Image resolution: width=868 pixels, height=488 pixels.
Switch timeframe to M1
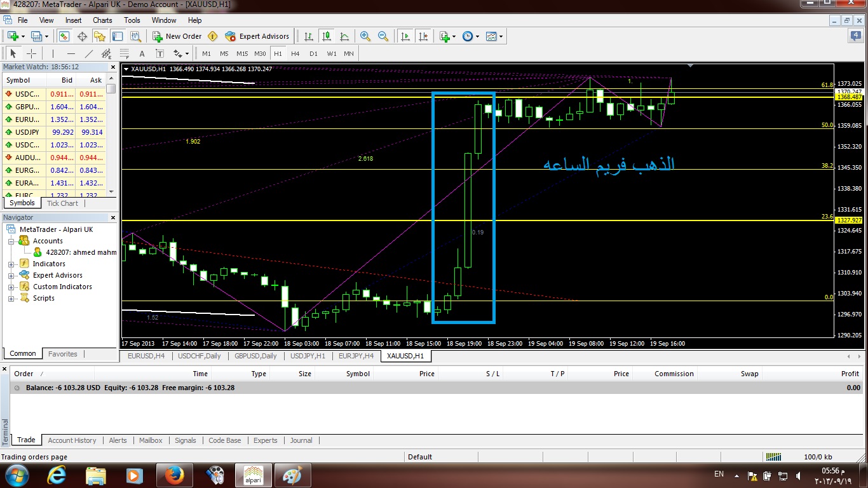[x=207, y=53]
